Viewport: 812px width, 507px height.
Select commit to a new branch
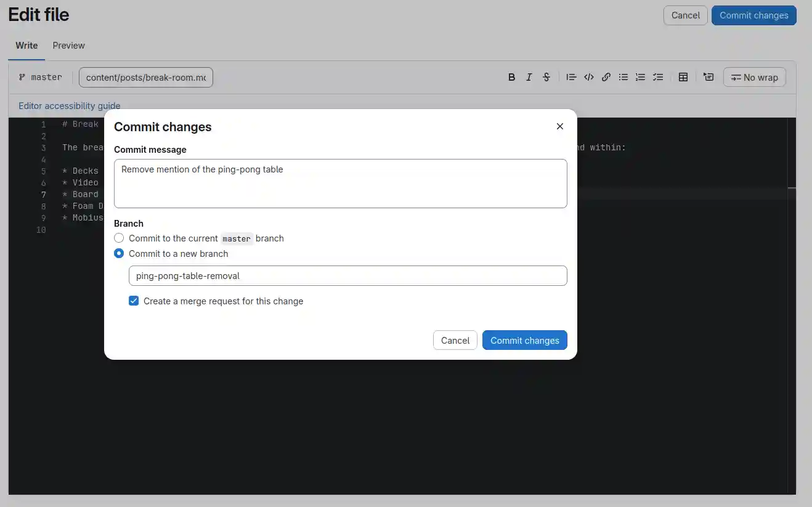118,253
